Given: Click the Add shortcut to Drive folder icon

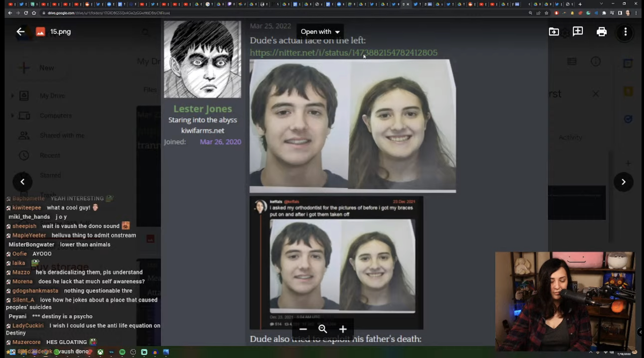Looking at the screenshot, I should (x=554, y=32).
